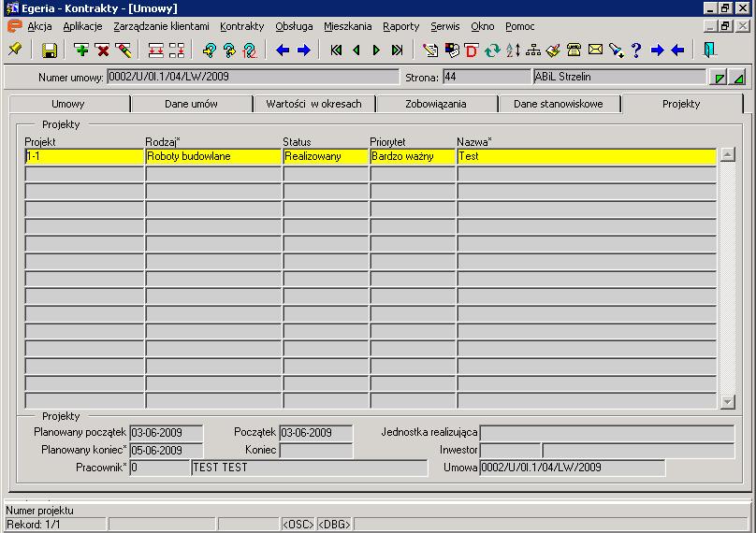Select Nazwa cell 'Test'
Viewport: 756px width, 533px height.
pyautogui.click(x=587, y=156)
